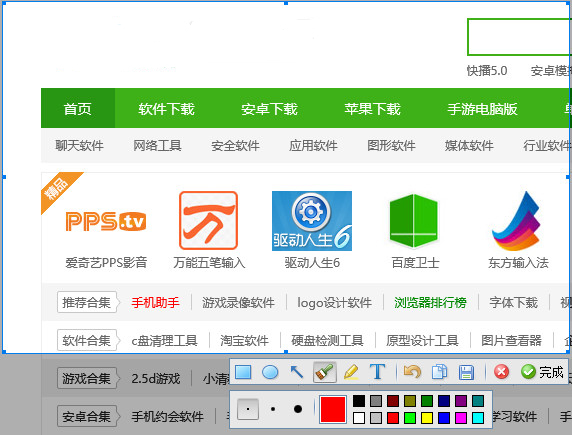This screenshot has height=435, width=572.
Task: Open the 爱奇艺PPS影音 text link
Action: (106, 263)
